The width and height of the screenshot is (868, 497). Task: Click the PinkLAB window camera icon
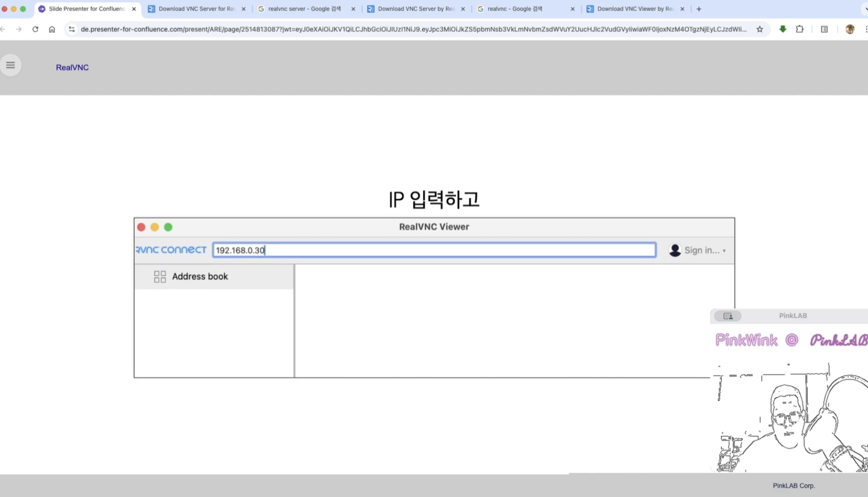727,316
